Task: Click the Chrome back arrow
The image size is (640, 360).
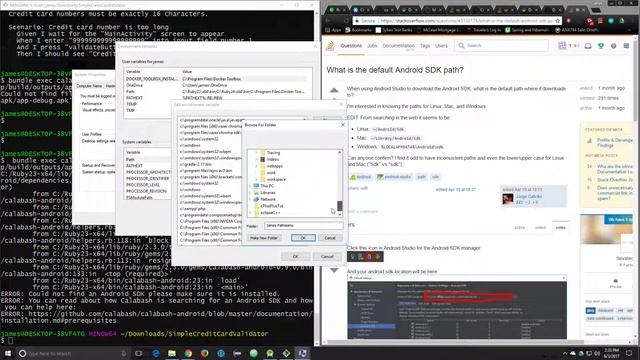Action: [x=328, y=20]
